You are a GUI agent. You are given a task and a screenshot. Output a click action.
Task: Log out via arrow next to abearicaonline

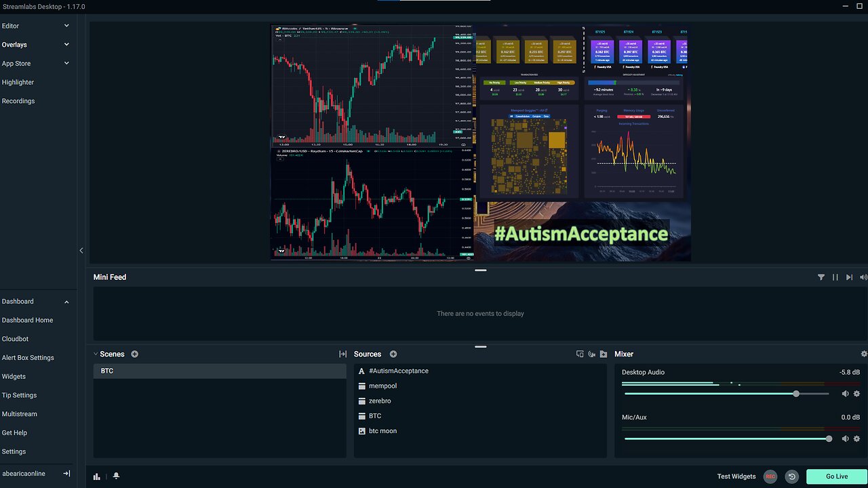66,474
